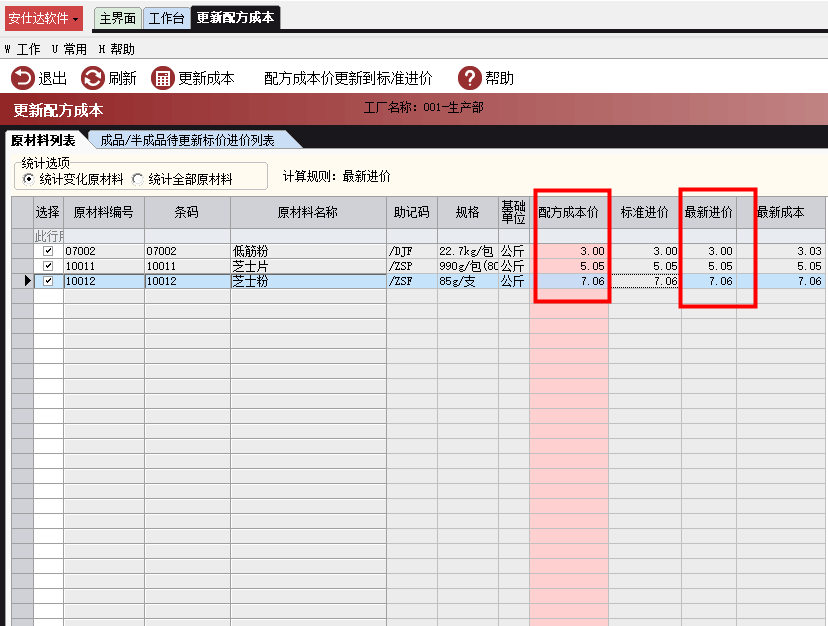Open 成品/半成品待更新标价进价列表 tab
The image size is (828, 626).
(x=187, y=141)
